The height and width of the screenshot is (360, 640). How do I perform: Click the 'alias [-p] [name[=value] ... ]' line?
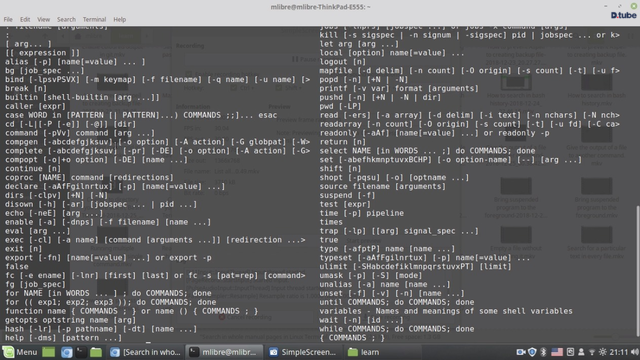[x=75, y=62]
